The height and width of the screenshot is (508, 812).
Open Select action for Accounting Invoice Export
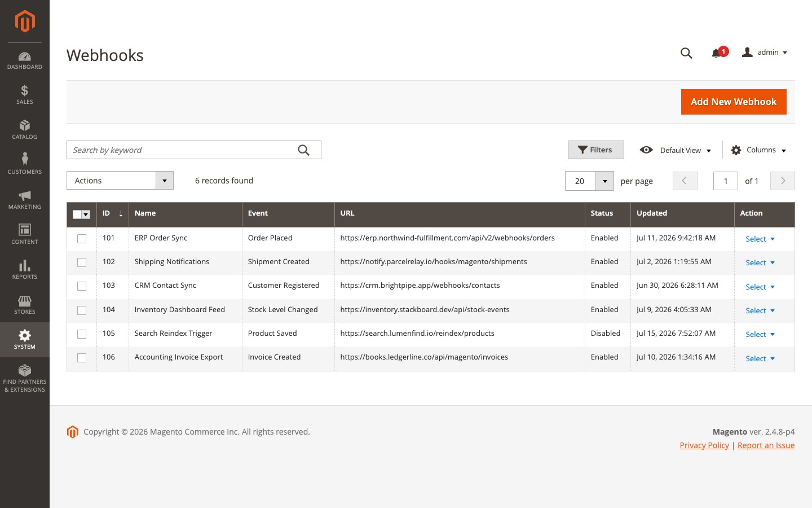point(760,358)
